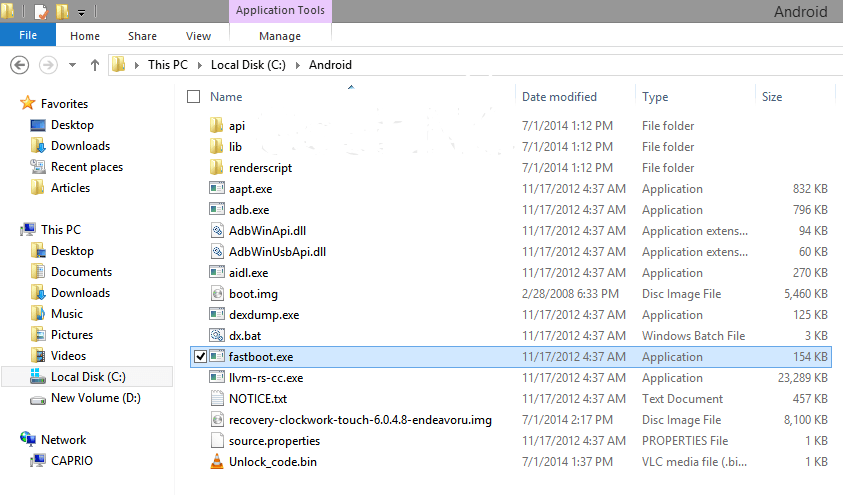This screenshot has height=495, width=843.
Task: Click the renderscript folder icon
Action: (x=217, y=167)
